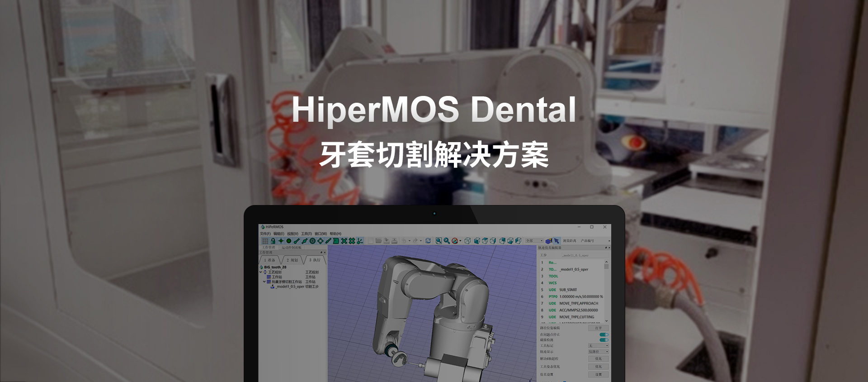Click the 设置 simulation settings button
868x382 pixels.
pyautogui.click(x=599, y=374)
